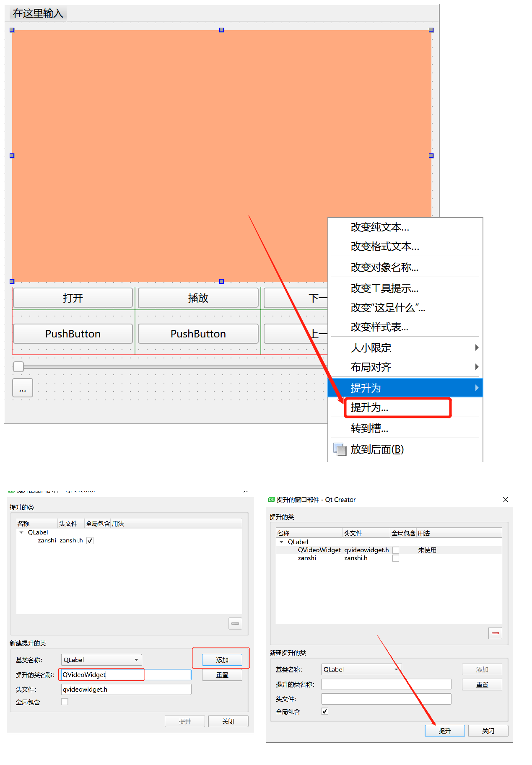
Task: Click the 打开 button on the form
Action: (x=73, y=298)
